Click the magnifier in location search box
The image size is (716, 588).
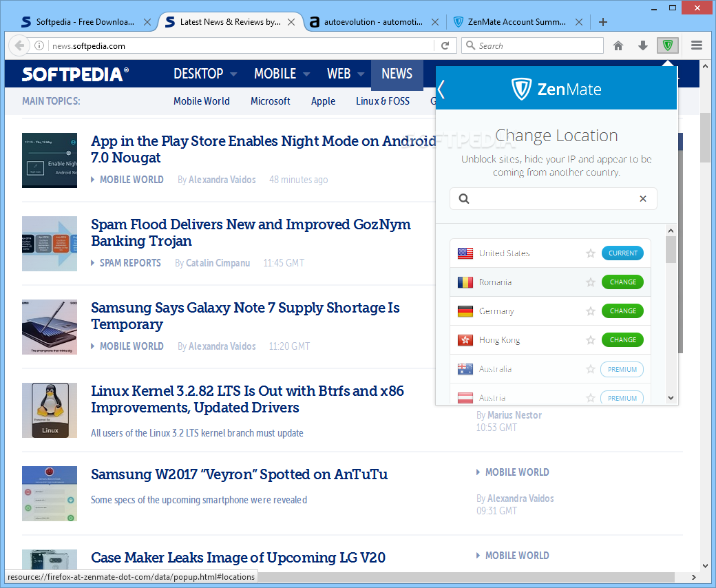click(x=463, y=198)
